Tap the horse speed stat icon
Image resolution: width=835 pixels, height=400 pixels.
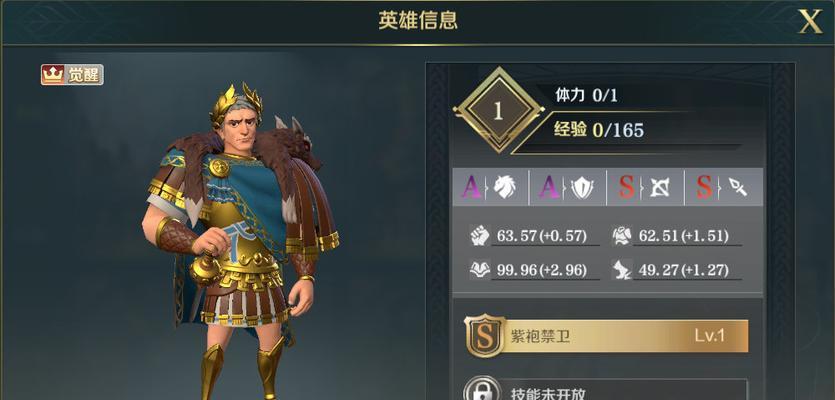click(621, 270)
